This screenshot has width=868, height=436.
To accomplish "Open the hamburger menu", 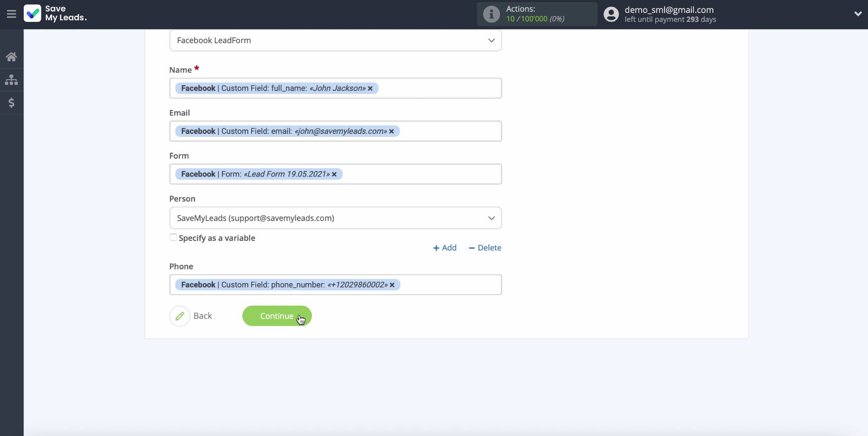I will point(11,14).
